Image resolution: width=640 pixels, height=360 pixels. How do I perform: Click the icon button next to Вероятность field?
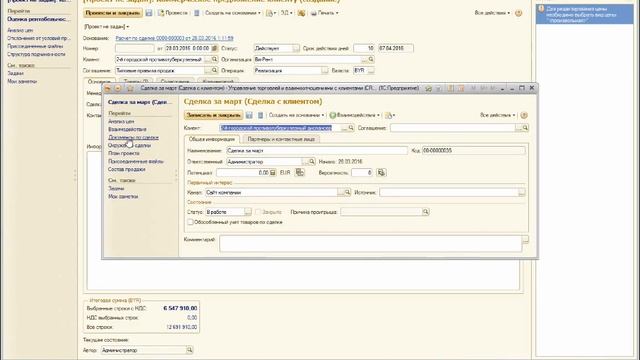point(381,173)
